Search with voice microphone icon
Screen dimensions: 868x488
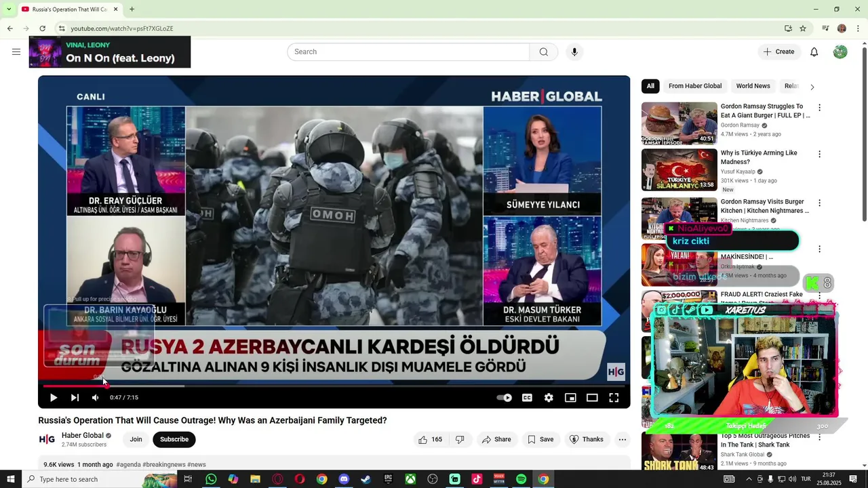click(574, 52)
